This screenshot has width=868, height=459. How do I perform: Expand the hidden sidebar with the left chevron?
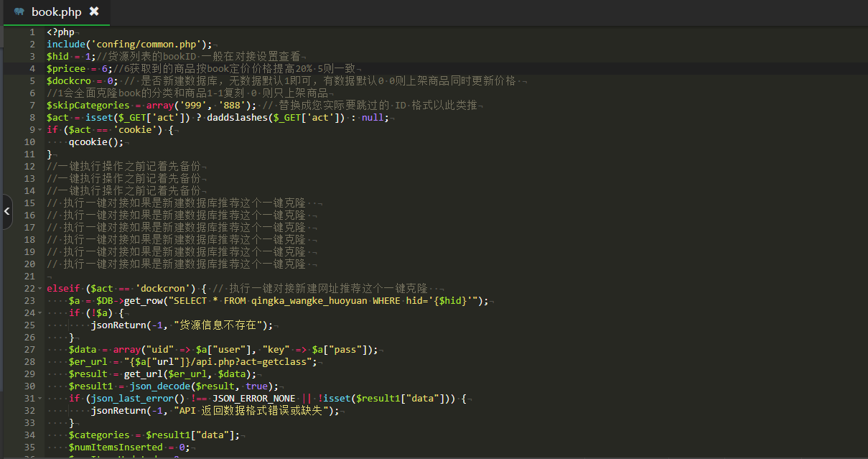[x=6, y=211]
